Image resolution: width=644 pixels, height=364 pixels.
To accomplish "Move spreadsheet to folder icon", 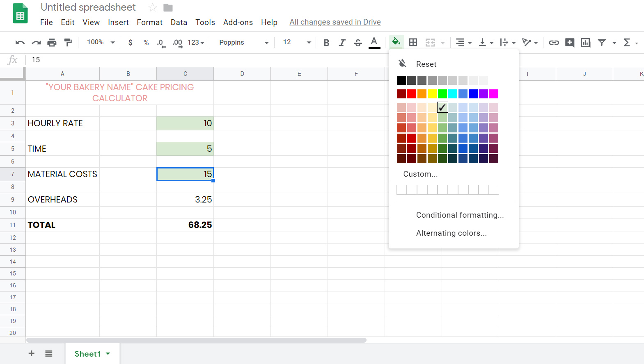I will tap(168, 8).
